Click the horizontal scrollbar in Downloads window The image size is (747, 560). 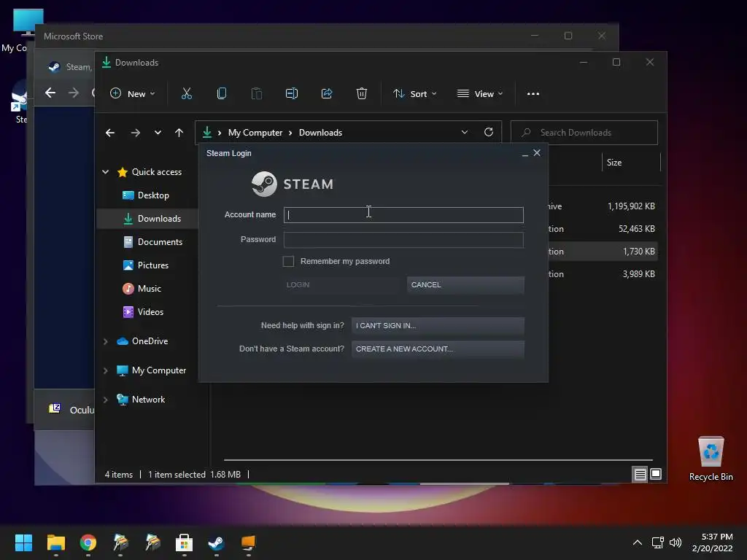point(438,460)
